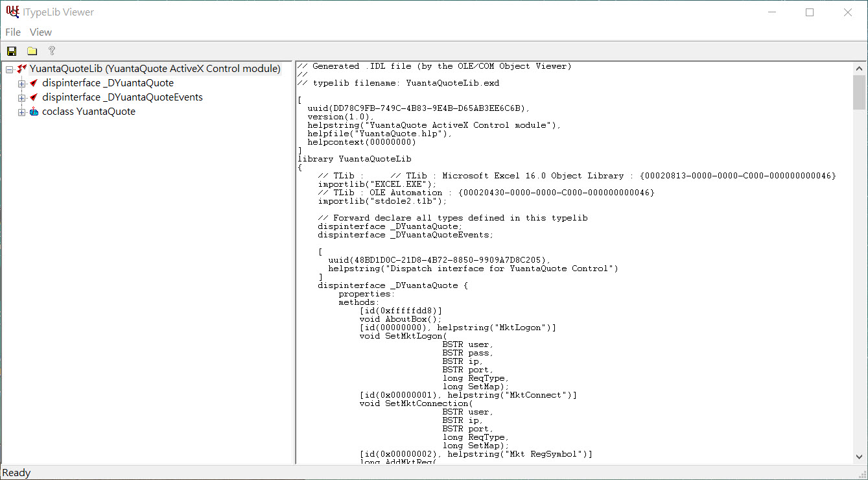Expand dispinterface _DYuantaQuoteEvents node
Image resolution: width=868 pixels, height=480 pixels.
click(x=21, y=97)
